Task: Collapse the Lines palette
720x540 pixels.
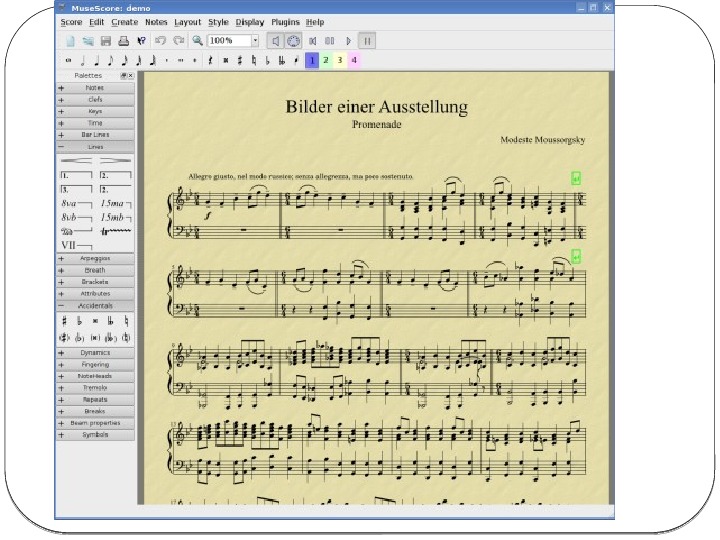Action: [96, 147]
